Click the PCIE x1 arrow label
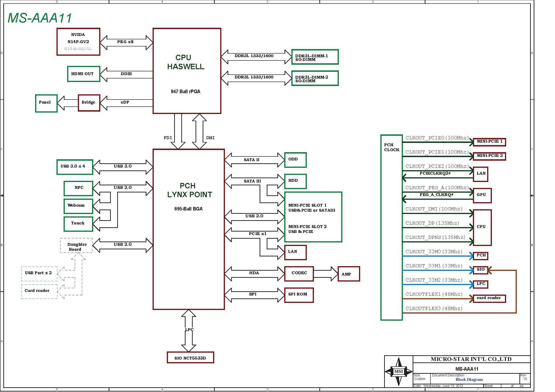The width and height of the screenshot is (555, 392). (258, 234)
